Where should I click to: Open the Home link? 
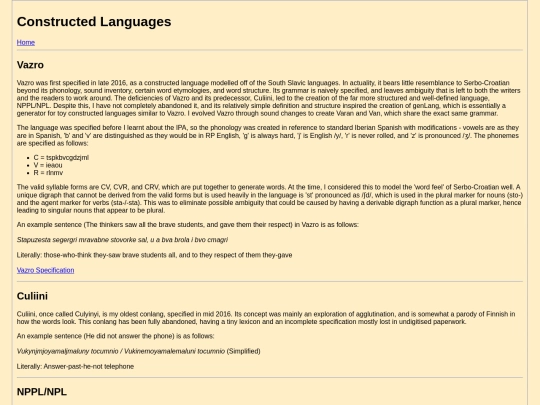[x=26, y=42]
